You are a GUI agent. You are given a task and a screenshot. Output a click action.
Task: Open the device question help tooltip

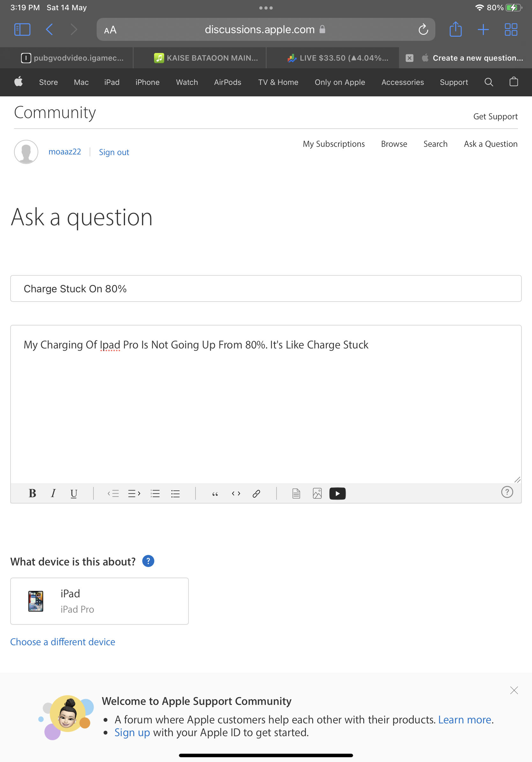[148, 561]
